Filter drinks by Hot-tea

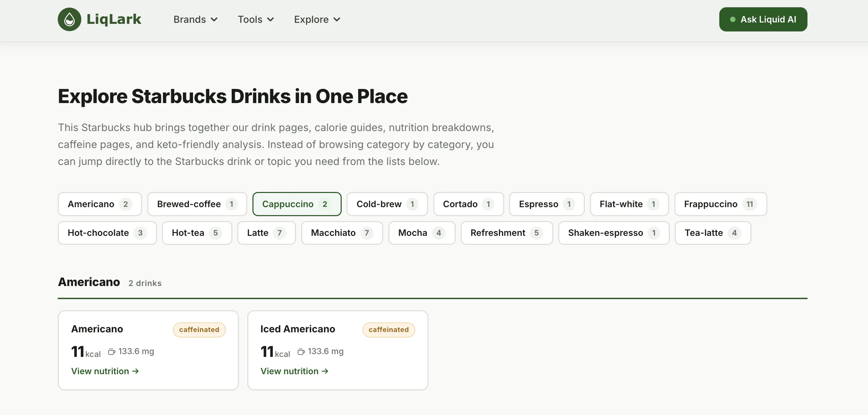tap(197, 233)
